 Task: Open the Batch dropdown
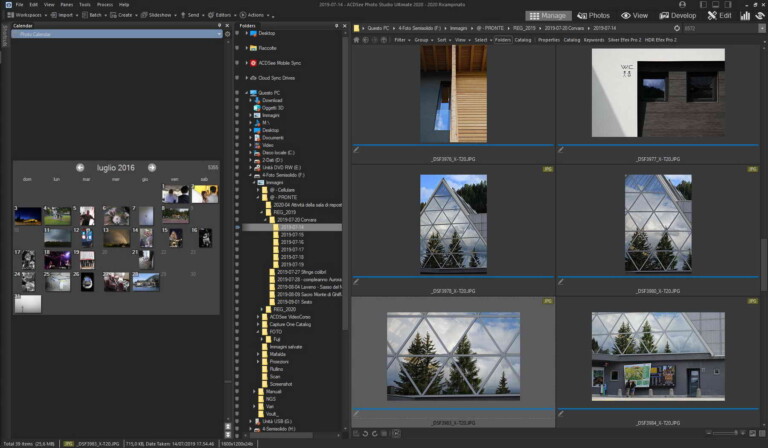94,15
